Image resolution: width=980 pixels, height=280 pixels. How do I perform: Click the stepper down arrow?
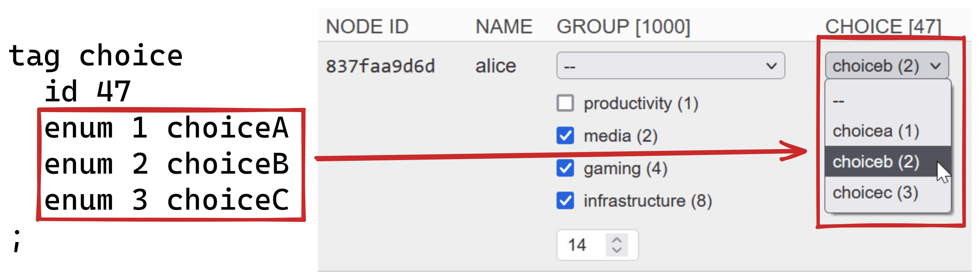pos(617,251)
